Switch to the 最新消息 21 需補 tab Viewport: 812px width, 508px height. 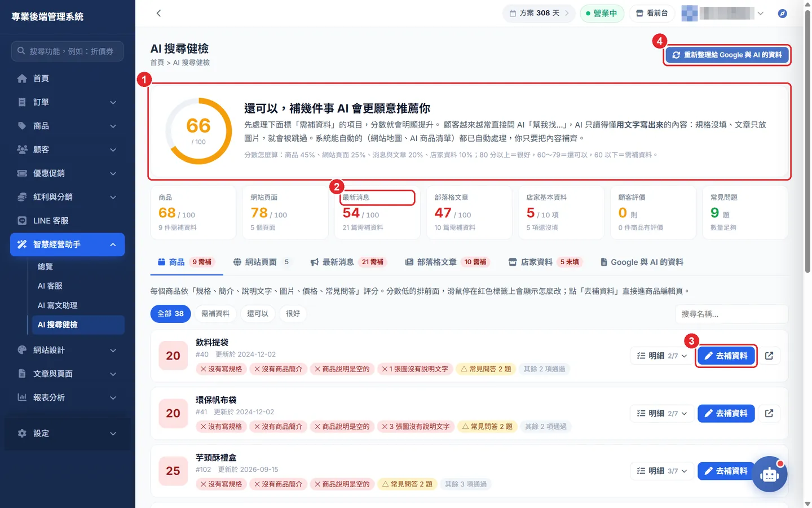click(347, 262)
